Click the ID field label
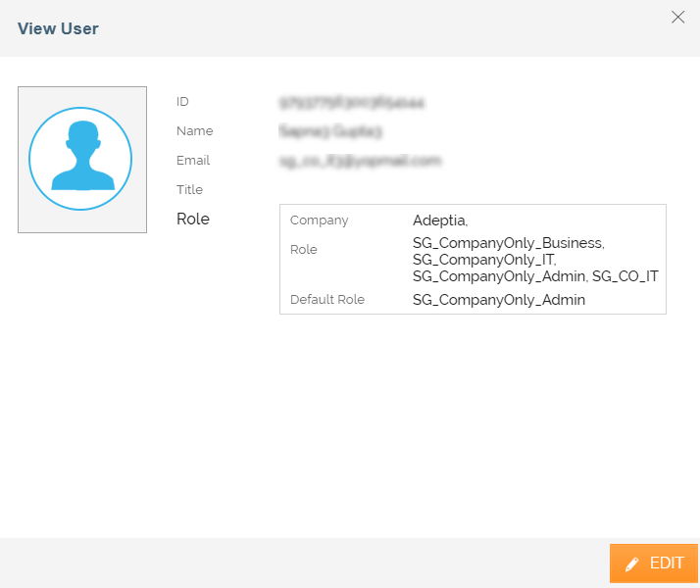Image resolution: width=700 pixels, height=588 pixels. pos(182,102)
